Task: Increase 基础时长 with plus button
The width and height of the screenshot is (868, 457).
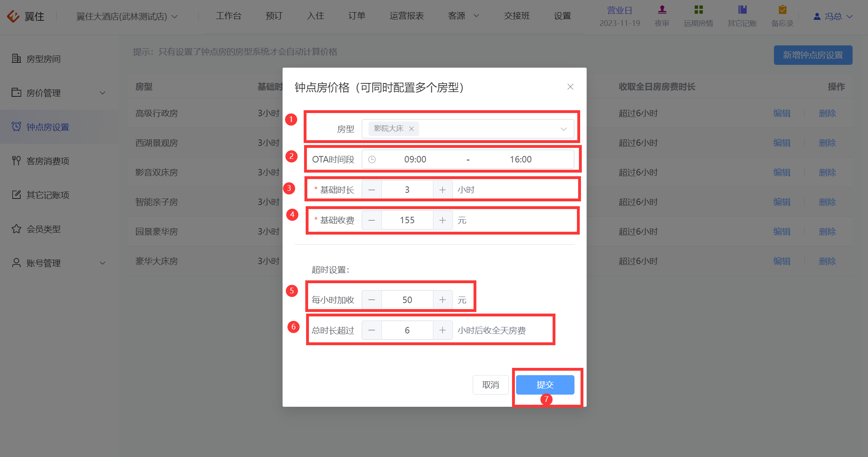Action: coord(443,190)
